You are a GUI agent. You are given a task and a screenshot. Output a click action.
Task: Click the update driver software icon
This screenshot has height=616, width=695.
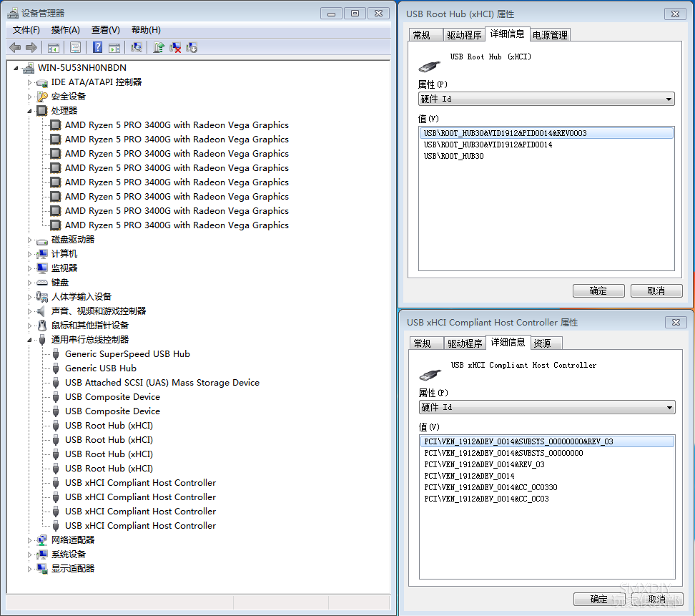tap(159, 47)
